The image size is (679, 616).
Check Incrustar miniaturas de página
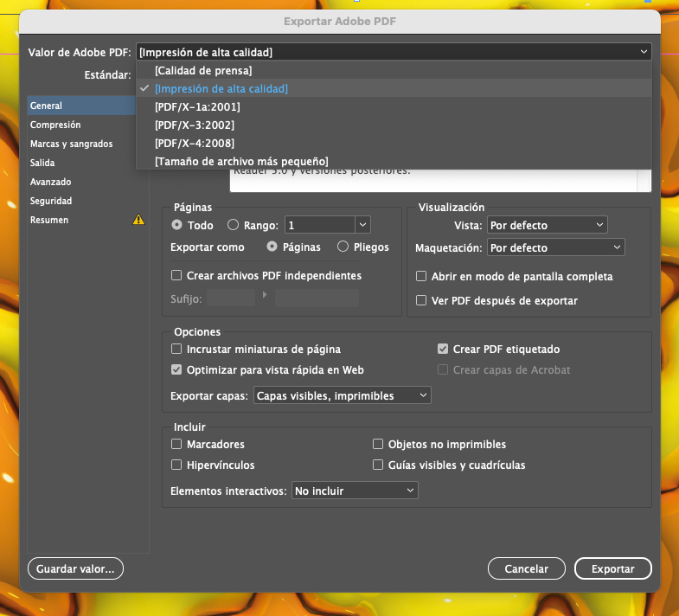(176, 350)
